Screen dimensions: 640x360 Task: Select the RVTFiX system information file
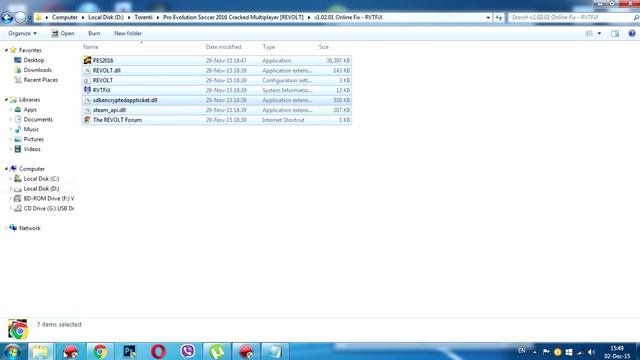tap(217, 90)
